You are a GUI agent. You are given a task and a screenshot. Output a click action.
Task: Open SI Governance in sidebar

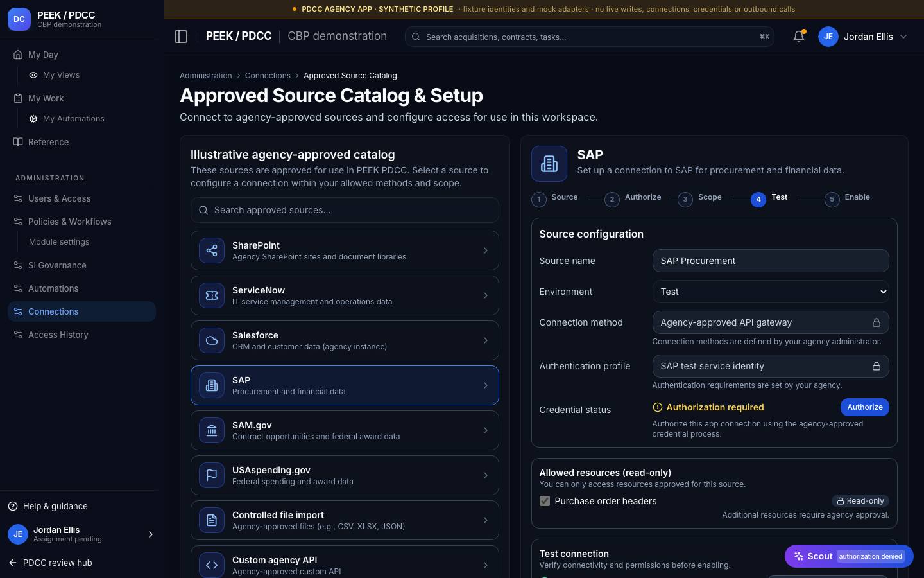coord(81,265)
